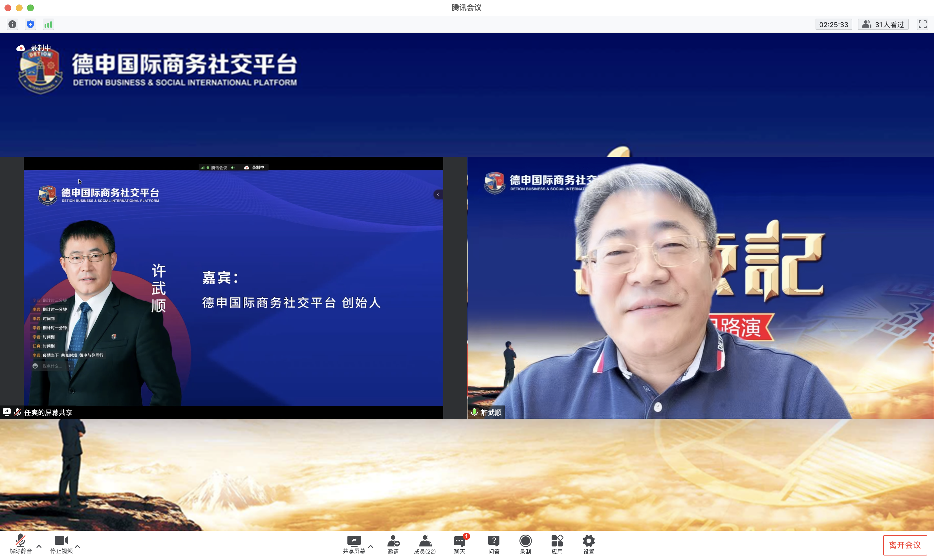Open the 邀请 invite panel

pos(393,544)
